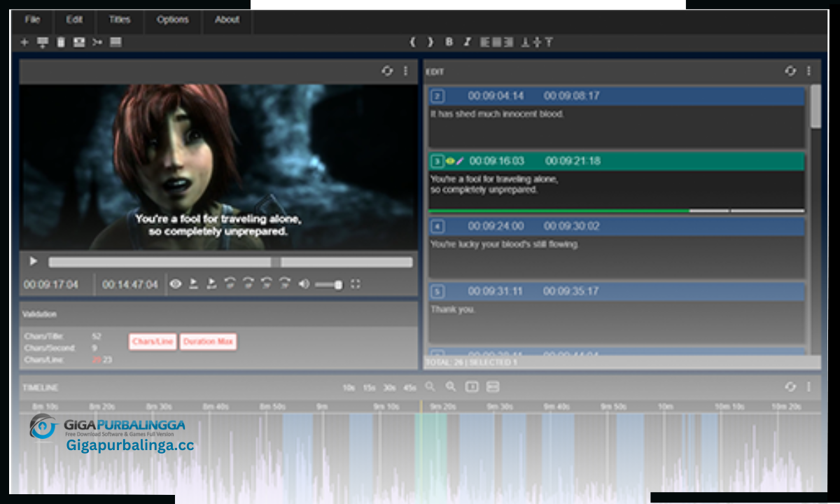The width and height of the screenshot is (840, 504).
Task: Click the image icon in the top toolbar
Action: 79,43
